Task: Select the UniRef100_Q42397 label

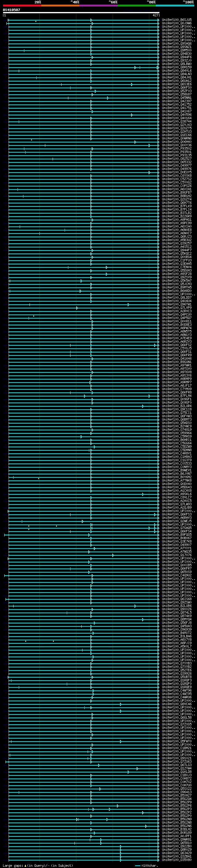Action: [x=177, y=101]
